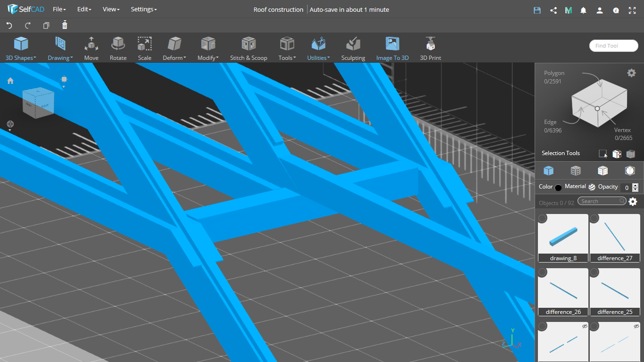
Task: Click the Find Tool search field
Action: (x=614, y=46)
